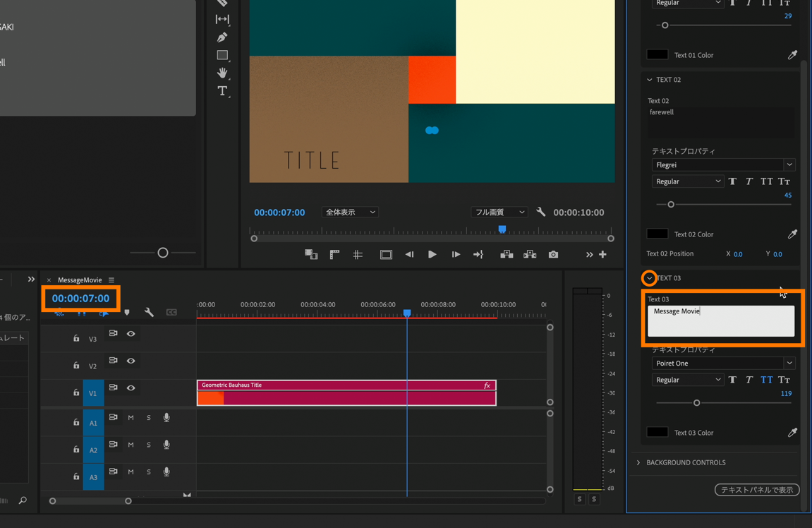The image size is (812, 528).
Task: Open timeline display settings wrench
Action: point(149,312)
